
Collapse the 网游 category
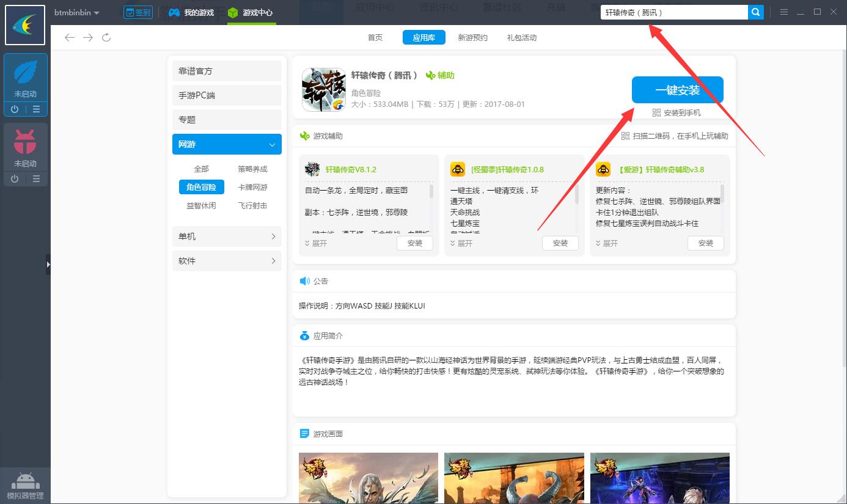pyautogui.click(x=227, y=144)
